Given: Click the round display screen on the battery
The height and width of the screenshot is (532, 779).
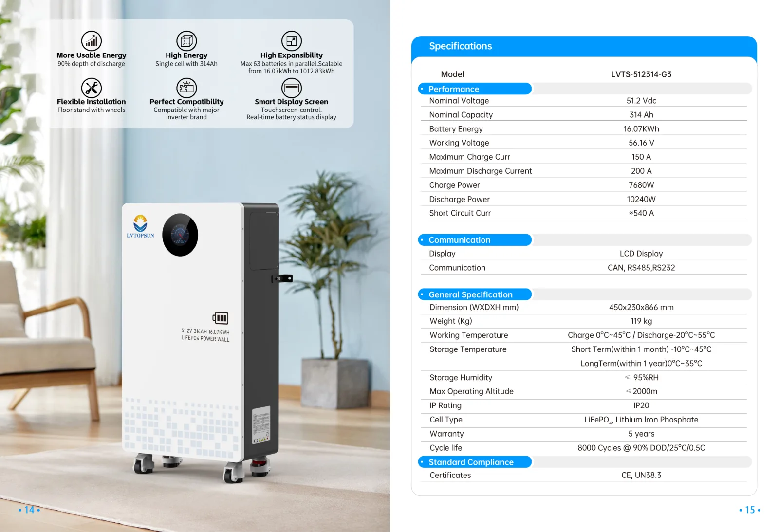Looking at the screenshot, I should [180, 235].
